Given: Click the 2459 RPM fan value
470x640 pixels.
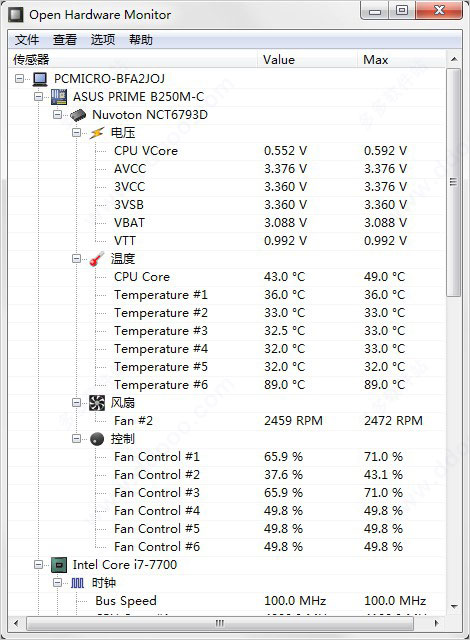Looking at the screenshot, I should (293, 421).
